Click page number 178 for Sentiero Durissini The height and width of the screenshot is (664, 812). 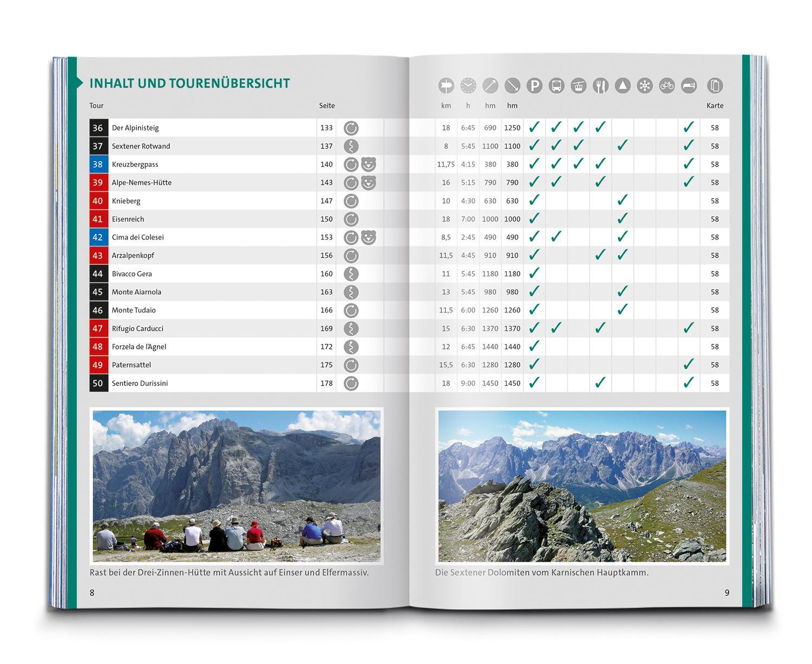click(x=326, y=383)
